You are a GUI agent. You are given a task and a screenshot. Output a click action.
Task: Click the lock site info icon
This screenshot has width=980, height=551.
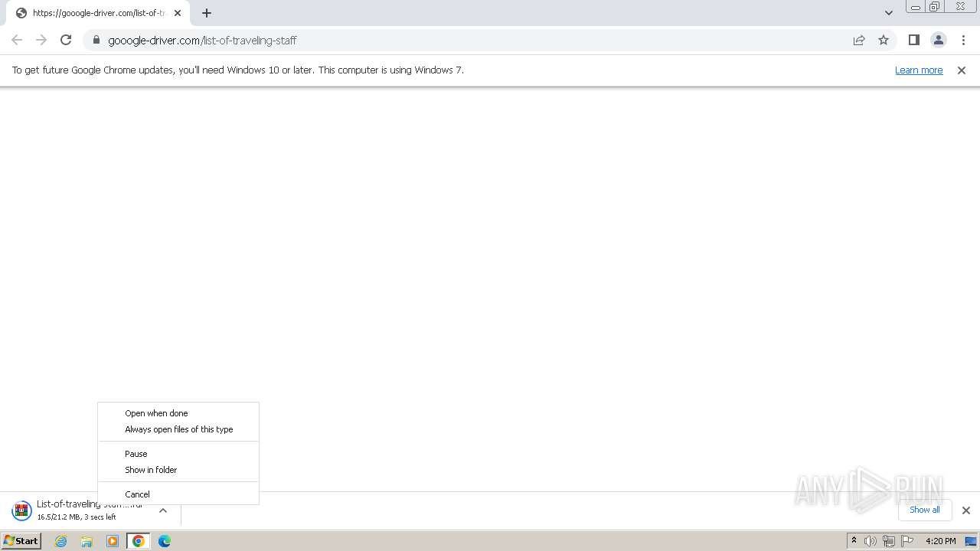96,40
